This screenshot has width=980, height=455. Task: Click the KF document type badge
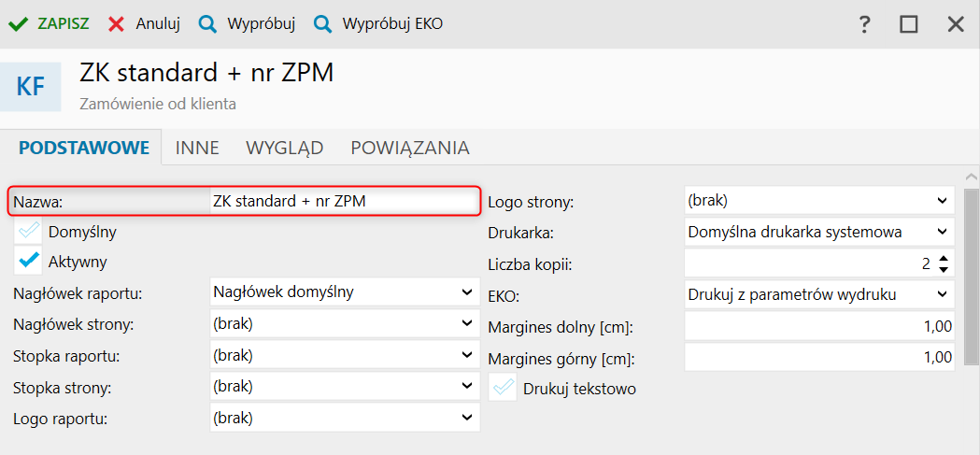(31, 88)
